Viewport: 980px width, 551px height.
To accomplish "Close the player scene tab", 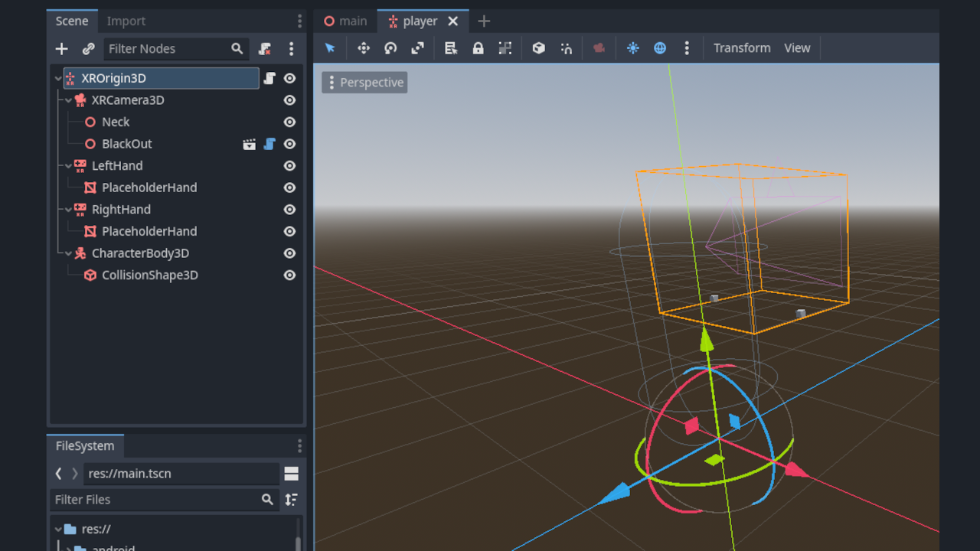I will pyautogui.click(x=453, y=21).
